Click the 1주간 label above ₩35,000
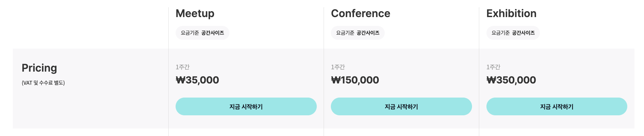Image resolution: width=644 pixels, height=136 pixels. coord(182,67)
